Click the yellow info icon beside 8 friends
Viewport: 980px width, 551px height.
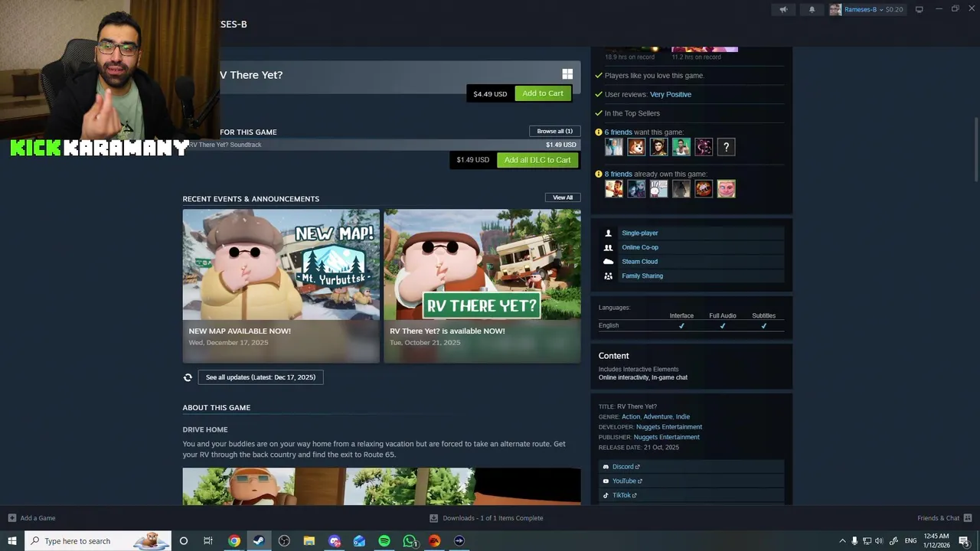599,174
